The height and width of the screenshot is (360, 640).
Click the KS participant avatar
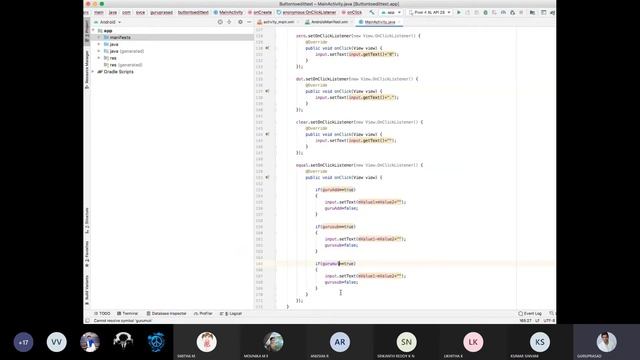pos(540,342)
